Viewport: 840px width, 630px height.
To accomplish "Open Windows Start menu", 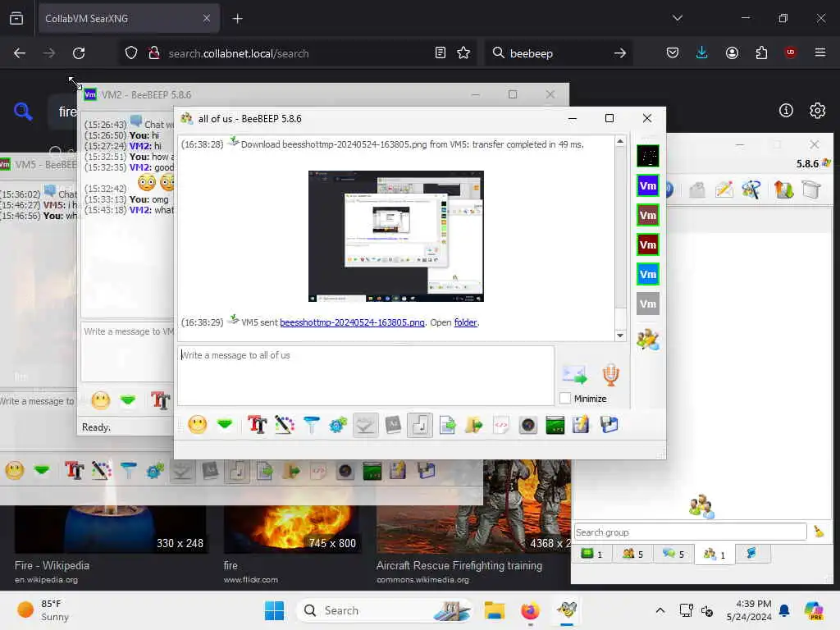I will click(x=274, y=610).
